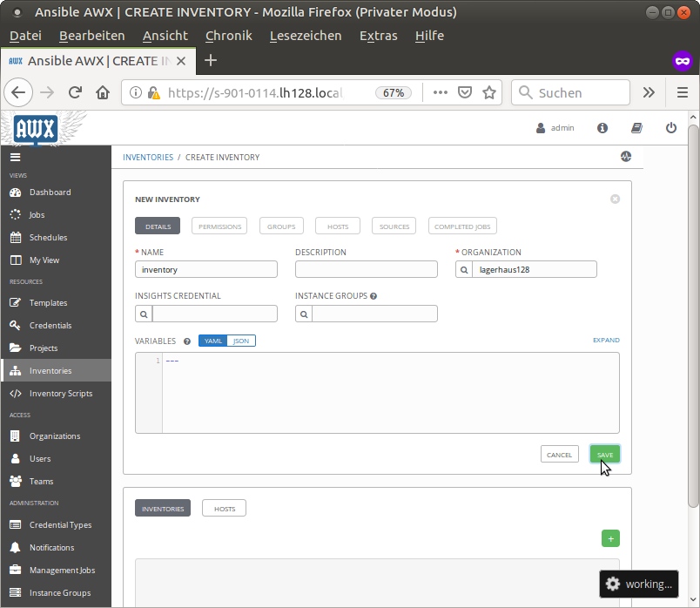Select the Permissions tab
This screenshot has height=608, width=700.
click(x=219, y=226)
